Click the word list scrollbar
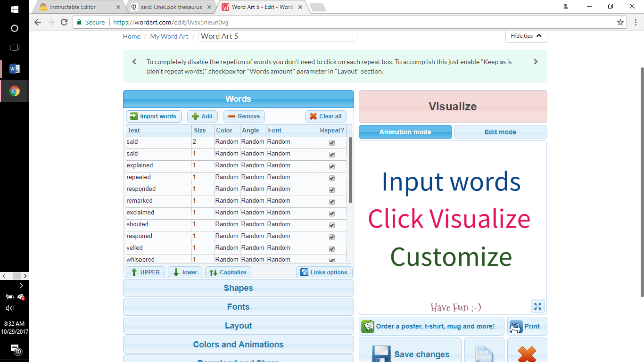 tap(350, 170)
